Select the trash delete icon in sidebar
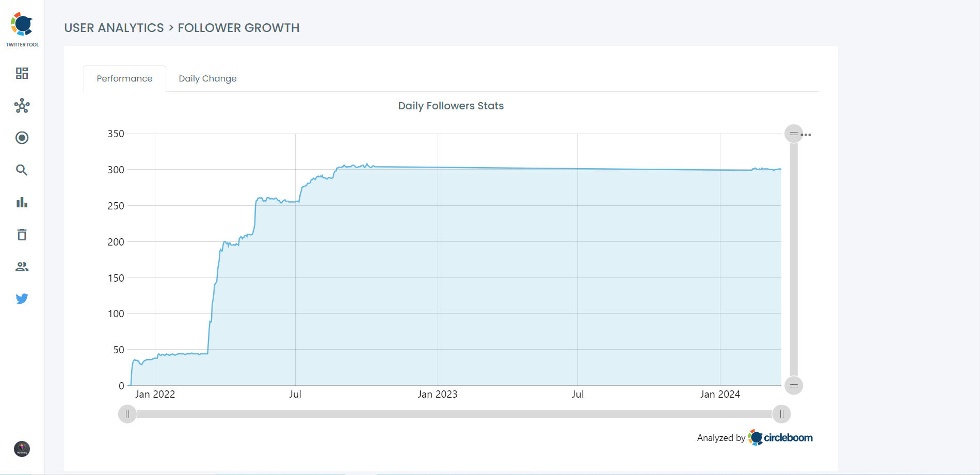Screen dimensions: 980x475 tap(22, 235)
